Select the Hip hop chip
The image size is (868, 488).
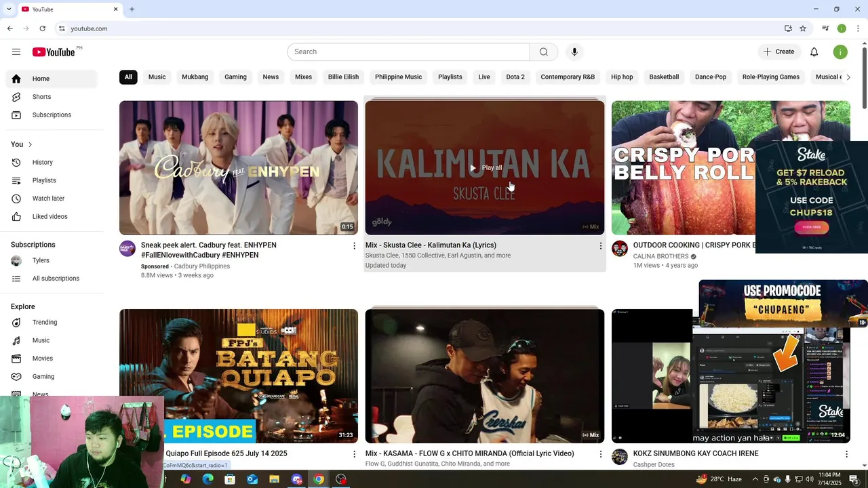[x=622, y=77]
